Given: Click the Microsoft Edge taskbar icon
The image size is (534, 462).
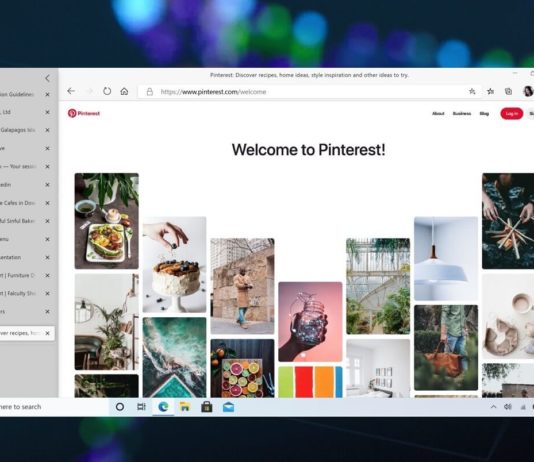Looking at the screenshot, I should [163, 407].
